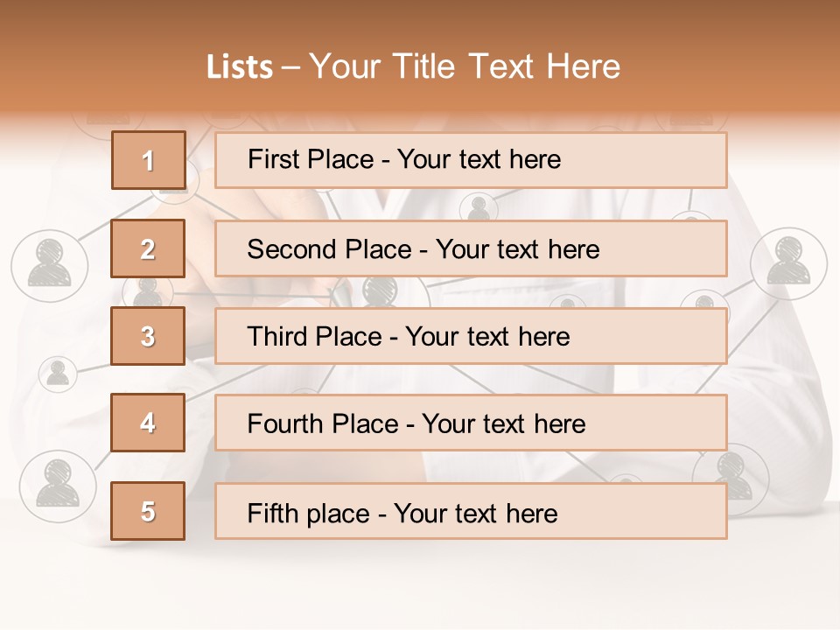Click the "Second Place - Your text here" bar

point(471,248)
